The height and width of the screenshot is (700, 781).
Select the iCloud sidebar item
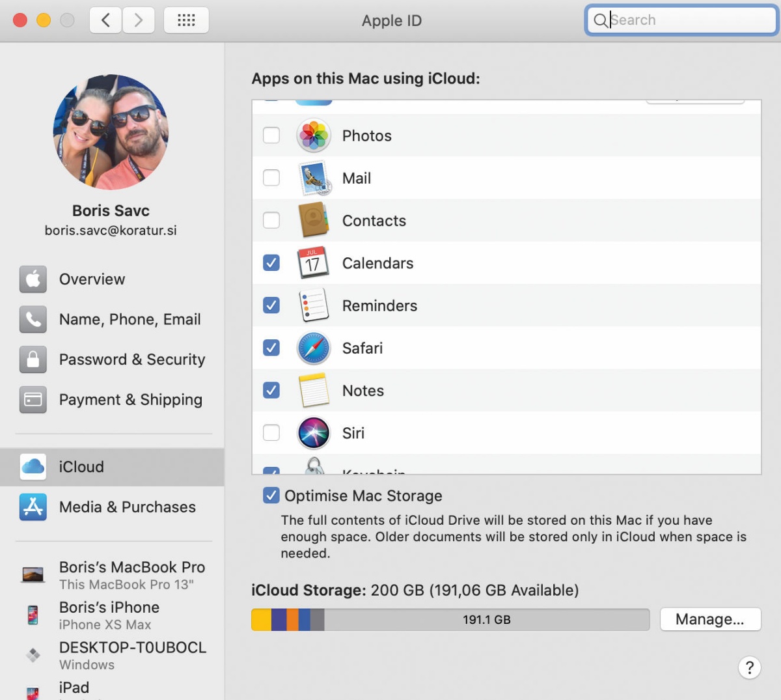click(112, 467)
